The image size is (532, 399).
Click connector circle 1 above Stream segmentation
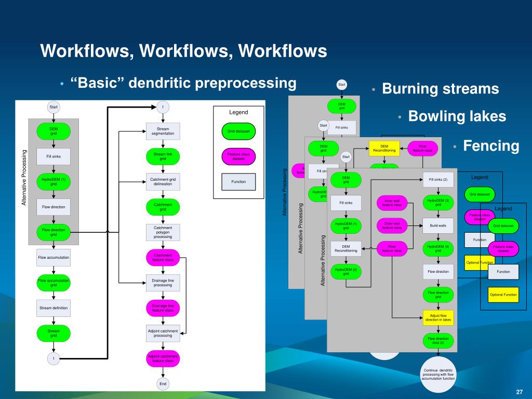[163, 107]
